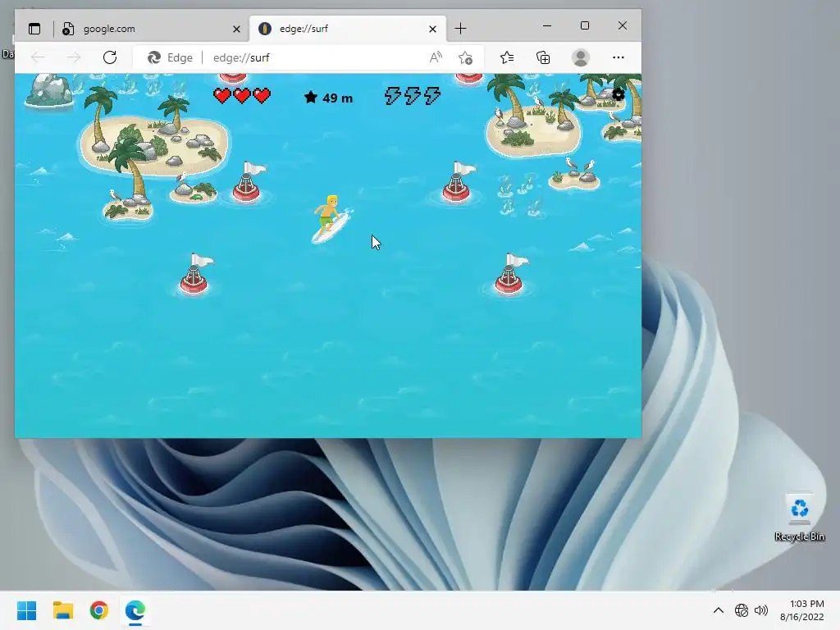
Task: Click the browser Back arrow
Action: [38, 57]
